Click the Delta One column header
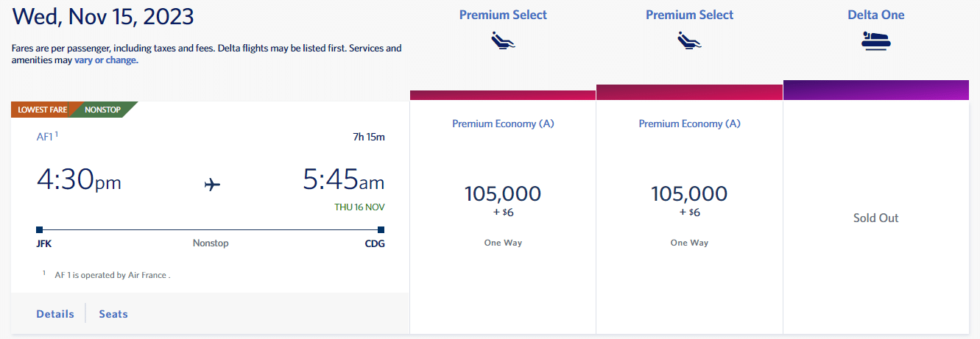The height and width of the screenshot is (339, 980). tap(875, 15)
